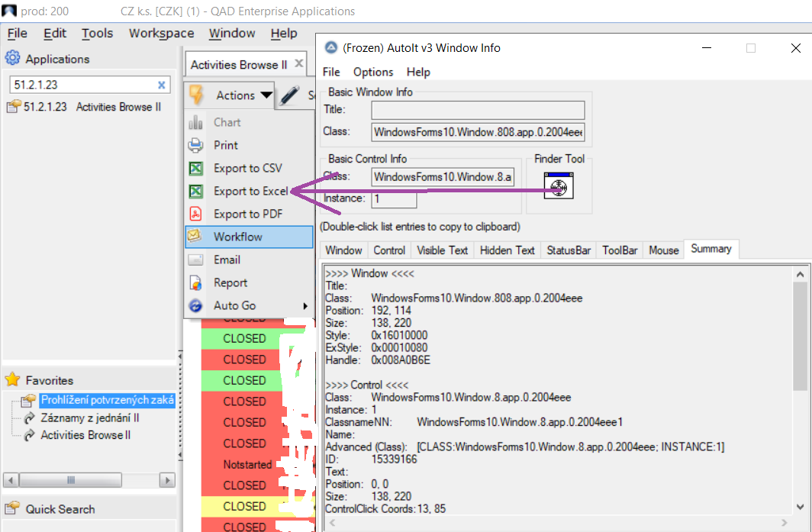Click Favorites horizontal scrollbar left arrow
The width and height of the screenshot is (812, 532).
coord(11,480)
